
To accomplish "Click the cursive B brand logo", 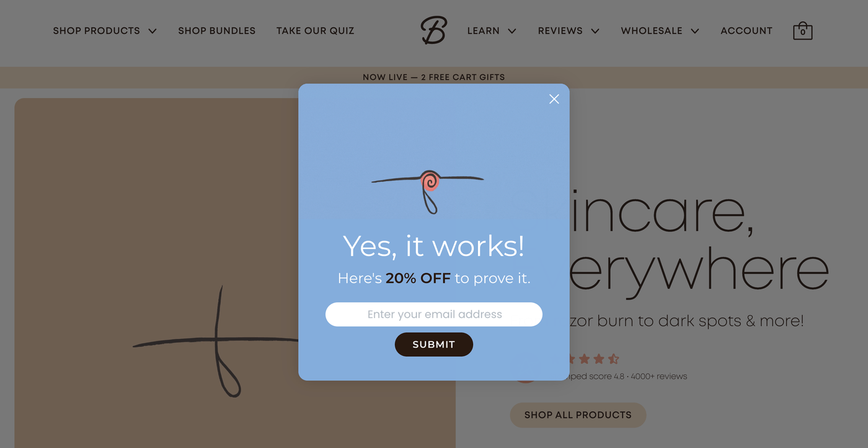I will [x=433, y=30].
